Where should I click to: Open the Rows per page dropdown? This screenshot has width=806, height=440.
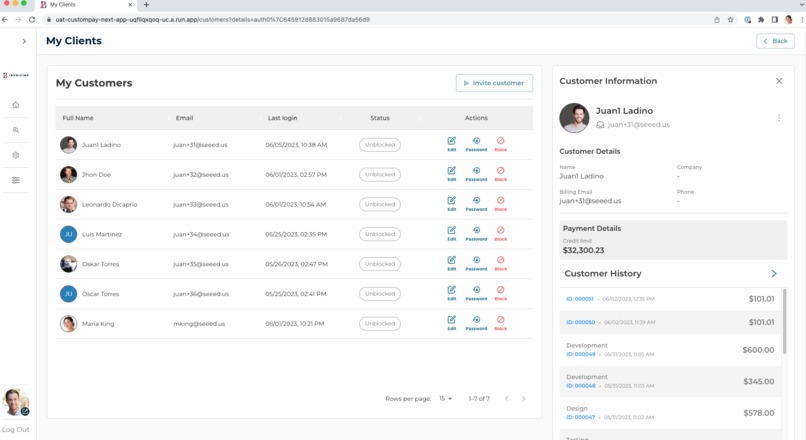(x=445, y=398)
